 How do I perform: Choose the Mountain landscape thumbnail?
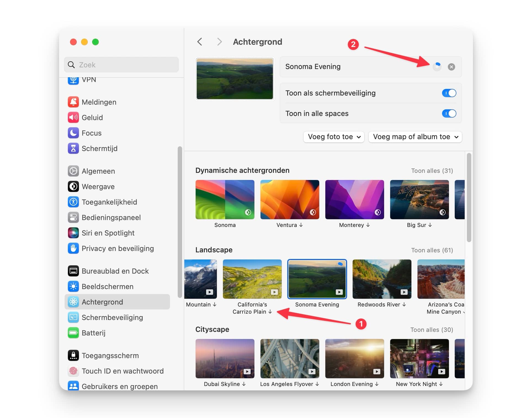201,279
